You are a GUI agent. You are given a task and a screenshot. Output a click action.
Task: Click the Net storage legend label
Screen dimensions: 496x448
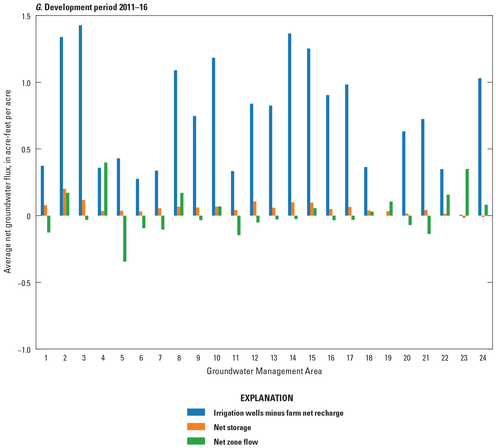click(x=232, y=427)
